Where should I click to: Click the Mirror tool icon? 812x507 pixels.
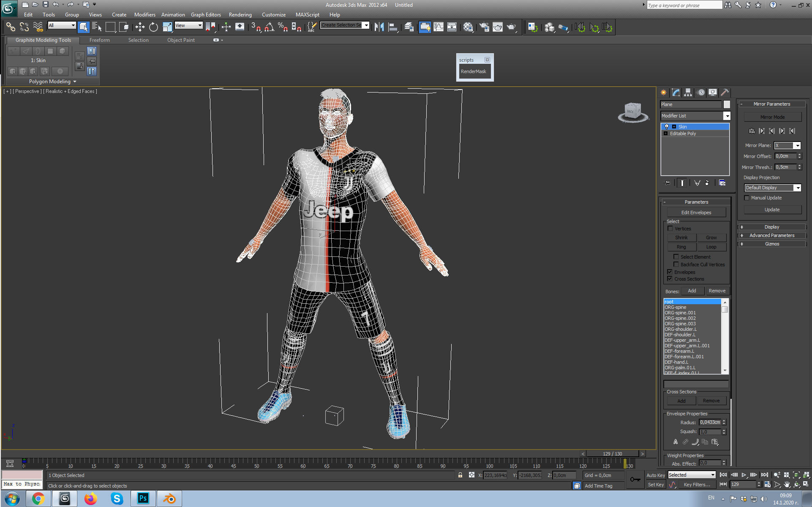[379, 27]
